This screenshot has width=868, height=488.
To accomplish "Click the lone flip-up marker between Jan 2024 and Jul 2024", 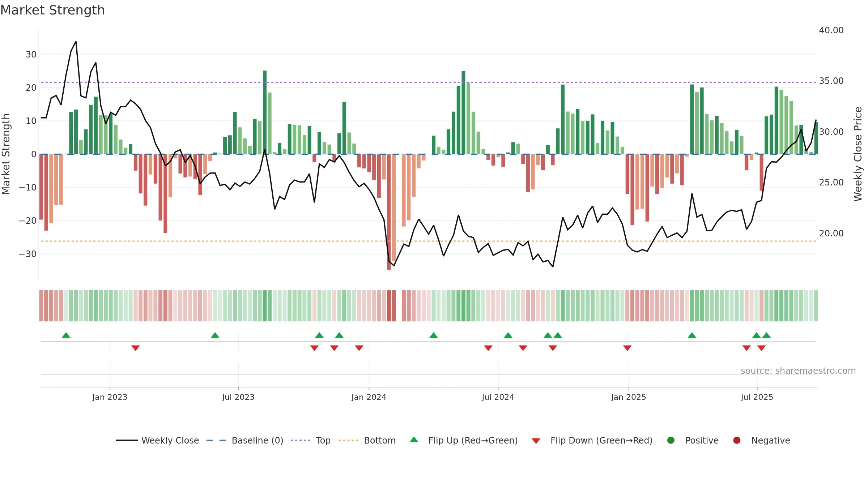I will click(434, 335).
